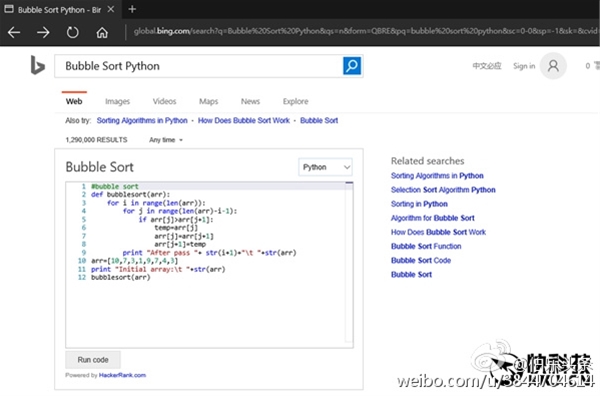Screen dimensions: 600x396
Task: Click the Bubble Sort answer heading
Action: (99, 167)
